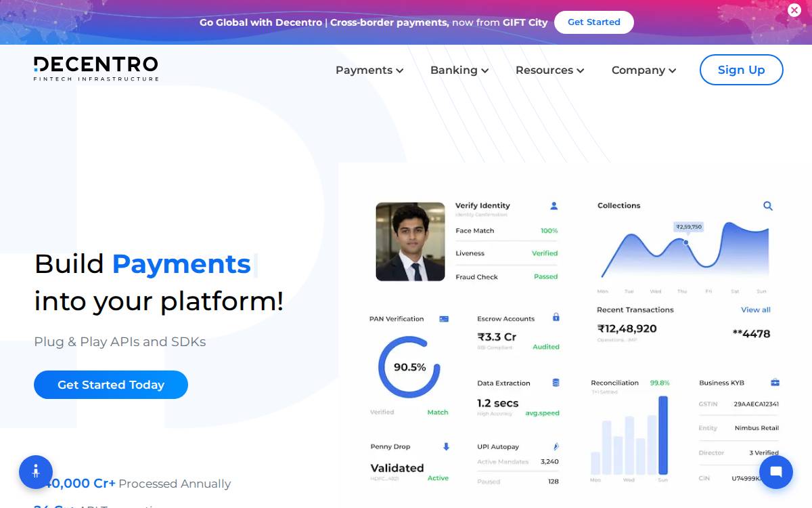Screen dimensions: 812x508
Task: Click the Processed Annually stat text
Action: tap(175, 484)
